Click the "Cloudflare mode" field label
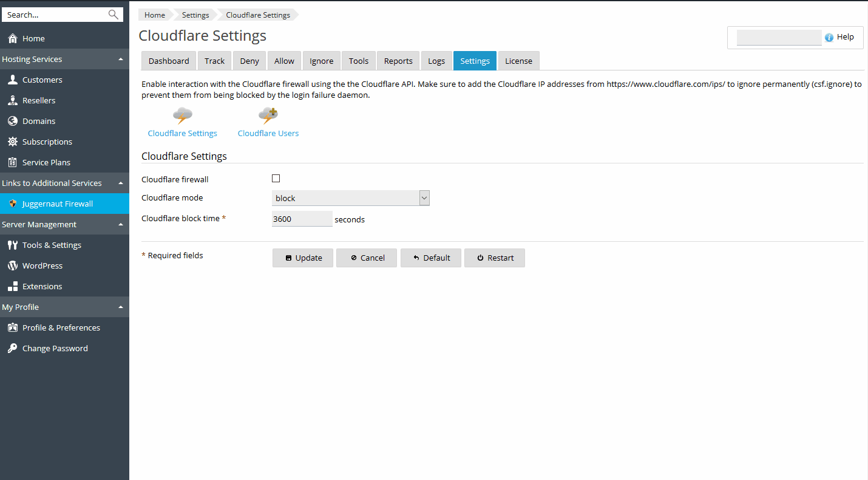 point(172,197)
